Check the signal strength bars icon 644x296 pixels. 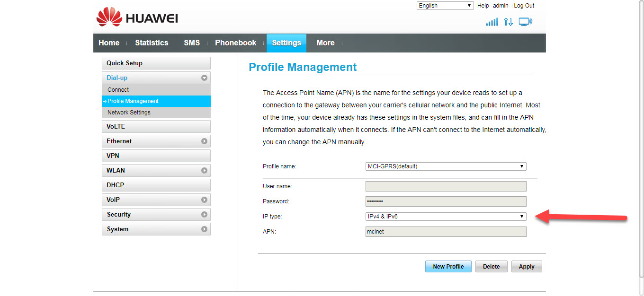pos(492,22)
